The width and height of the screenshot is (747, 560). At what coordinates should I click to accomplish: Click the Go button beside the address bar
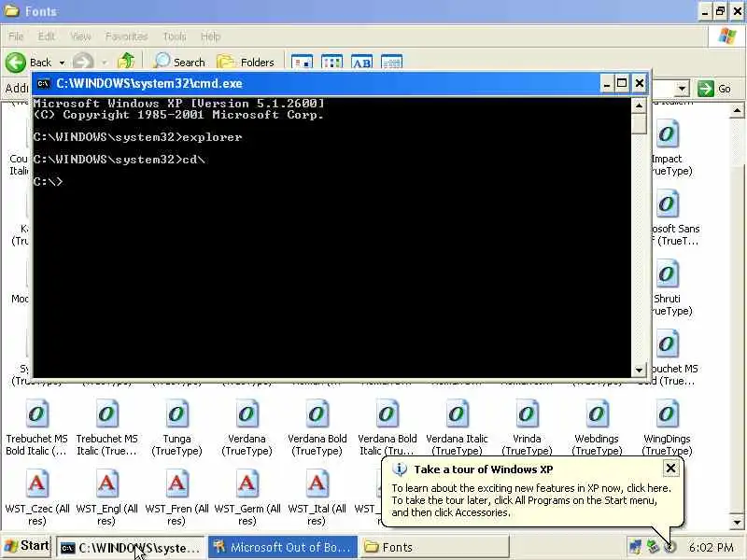714,89
